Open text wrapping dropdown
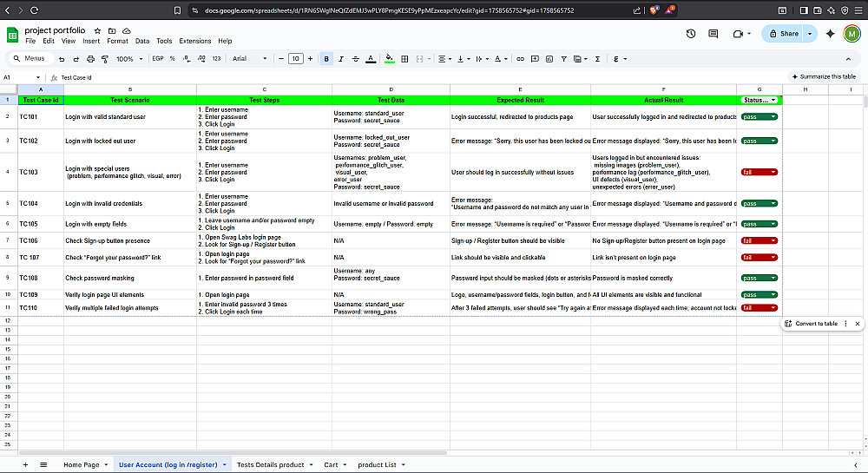Viewport: 868px width, 473px height. 482,59
